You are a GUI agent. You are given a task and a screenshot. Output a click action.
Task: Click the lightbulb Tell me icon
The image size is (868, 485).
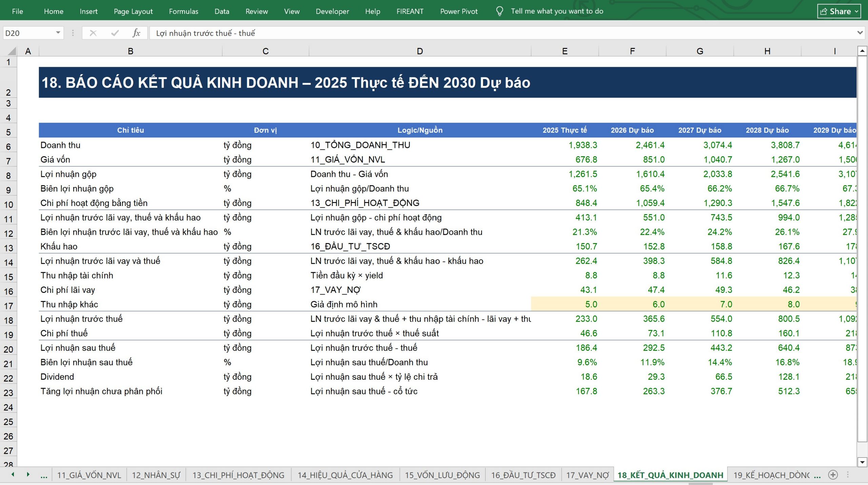tap(499, 11)
